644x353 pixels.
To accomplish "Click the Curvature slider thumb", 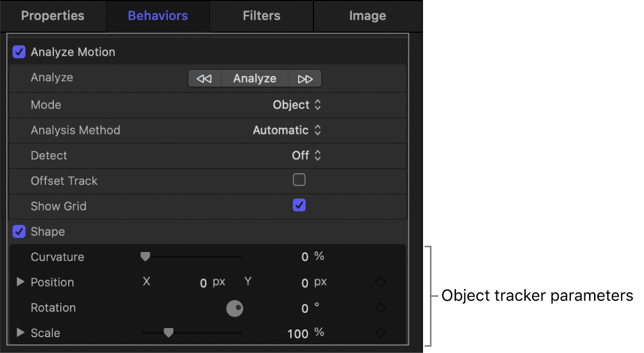I will [145, 257].
